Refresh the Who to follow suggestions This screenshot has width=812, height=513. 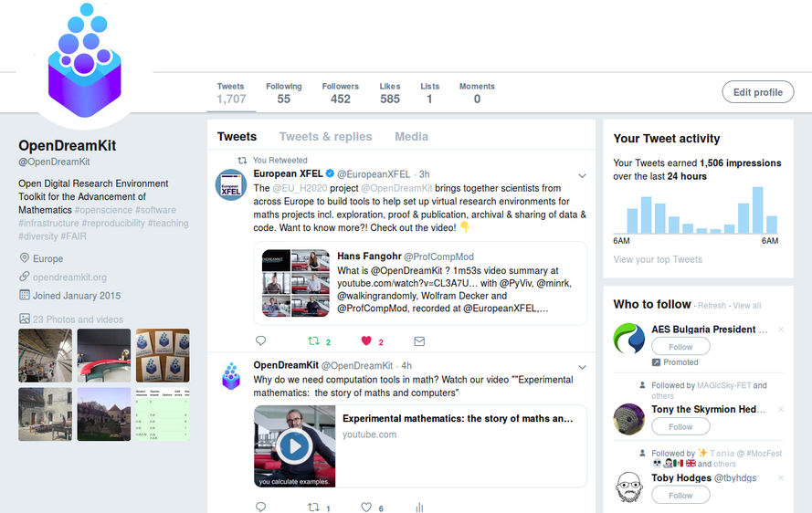[712, 306]
